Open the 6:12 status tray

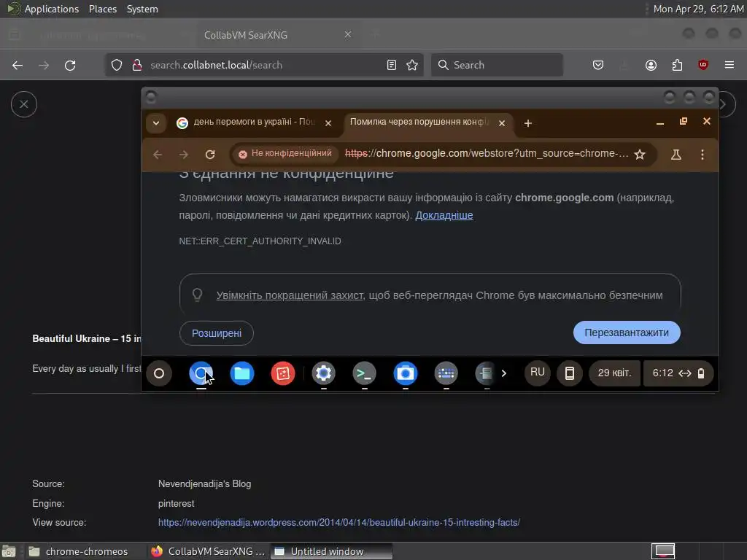point(678,373)
